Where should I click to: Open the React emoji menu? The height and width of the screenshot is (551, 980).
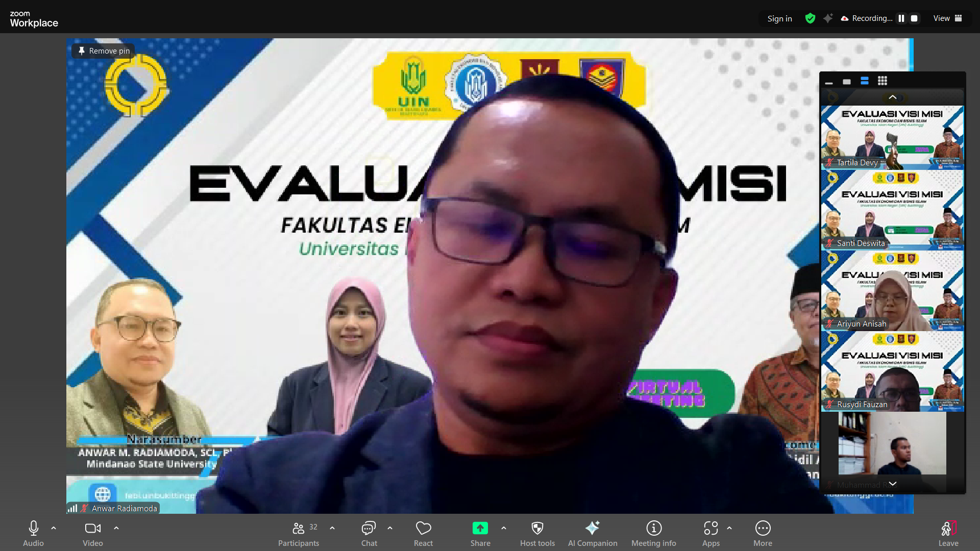(x=423, y=533)
